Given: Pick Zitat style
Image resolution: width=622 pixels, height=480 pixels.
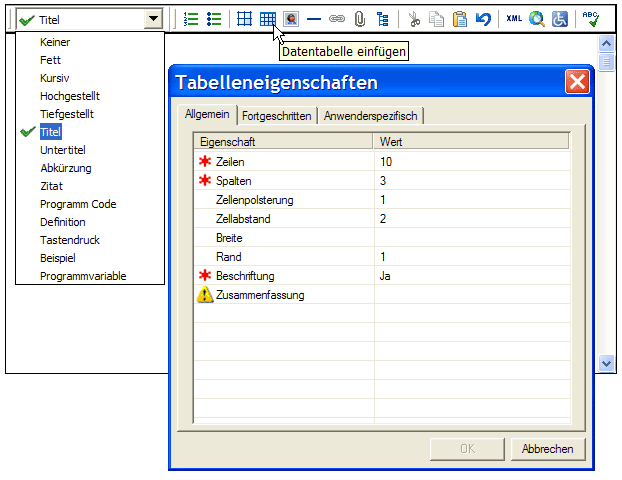Looking at the screenshot, I should (51, 186).
